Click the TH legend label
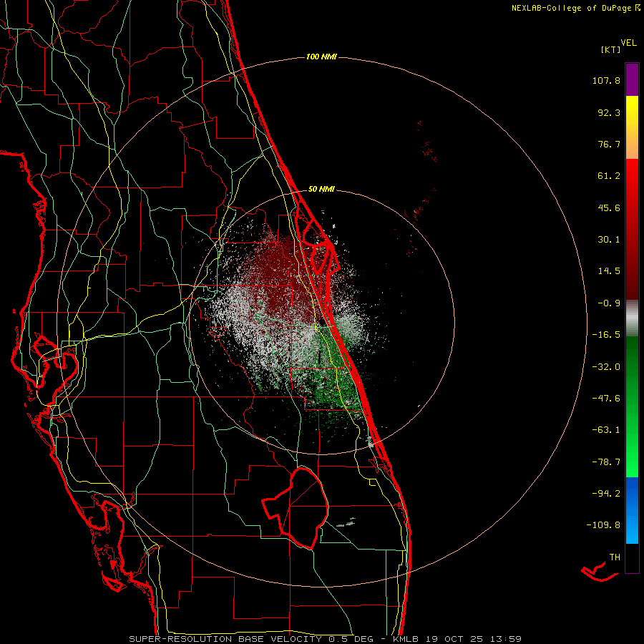The width and height of the screenshot is (644, 644). pyautogui.click(x=615, y=557)
